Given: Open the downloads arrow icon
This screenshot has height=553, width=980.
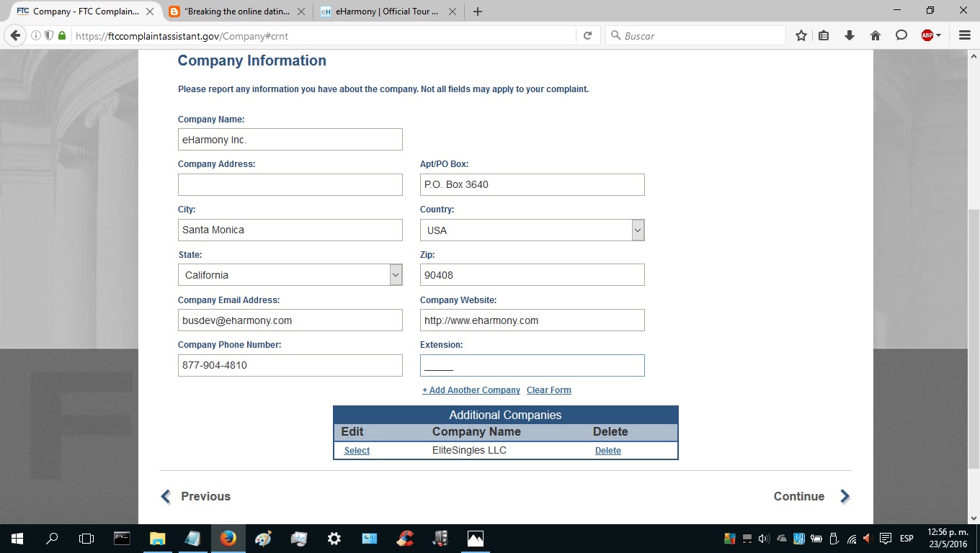Looking at the screenshot, I should (850, 35).
